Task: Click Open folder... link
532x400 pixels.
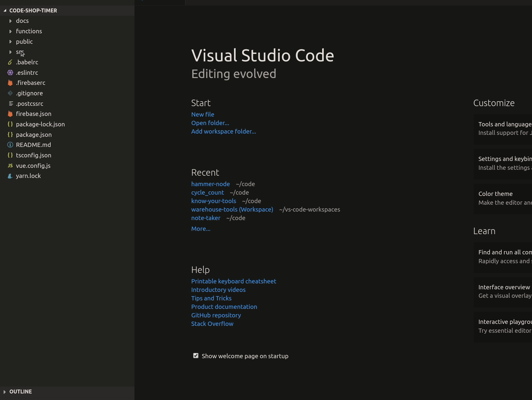Action: tap(210, 123)
